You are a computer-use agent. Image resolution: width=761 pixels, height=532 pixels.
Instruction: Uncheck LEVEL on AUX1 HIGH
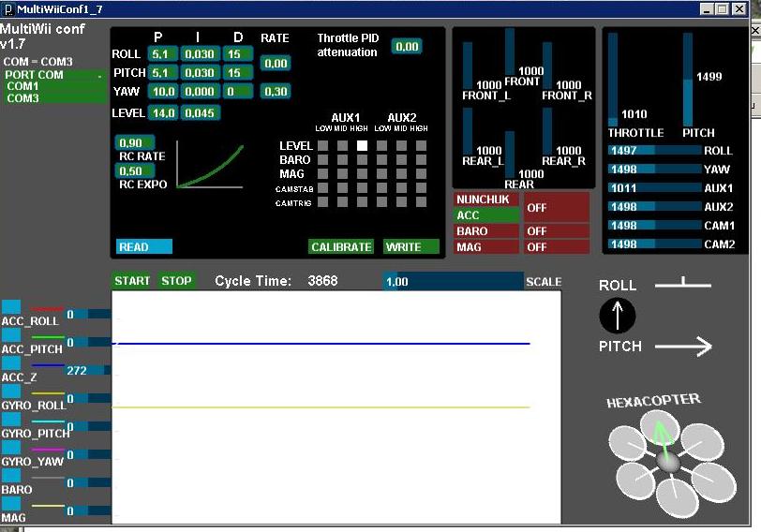(362, 145)
